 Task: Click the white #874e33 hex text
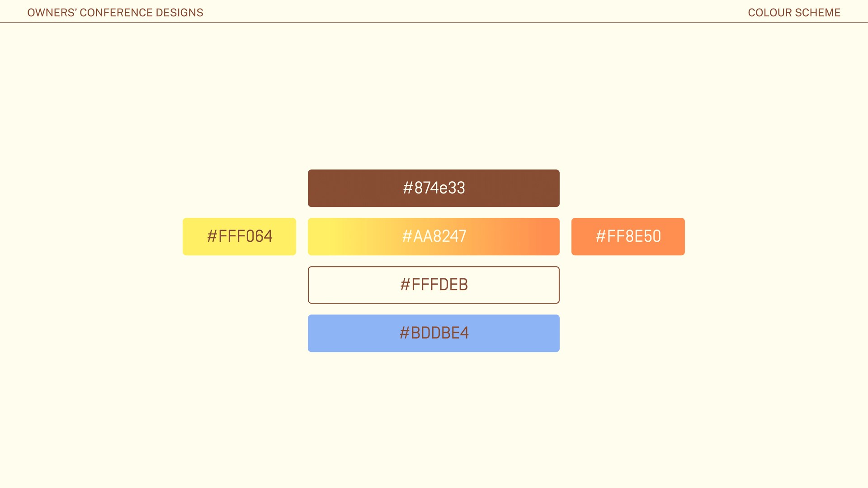coord(434,188)
